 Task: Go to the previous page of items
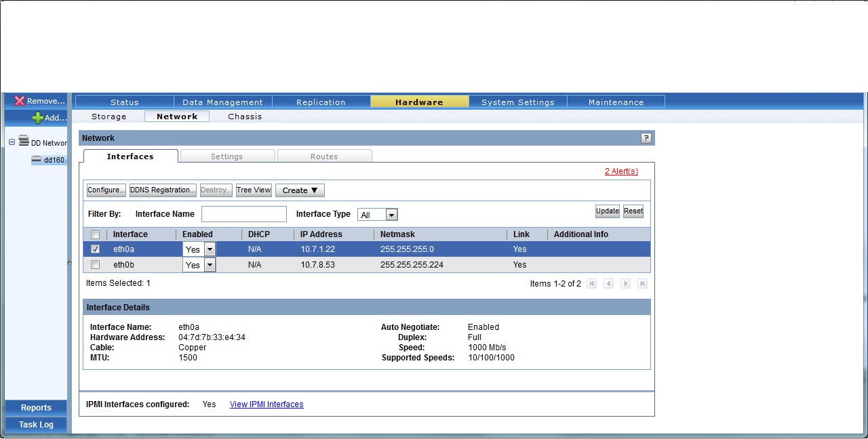point(608,284)
